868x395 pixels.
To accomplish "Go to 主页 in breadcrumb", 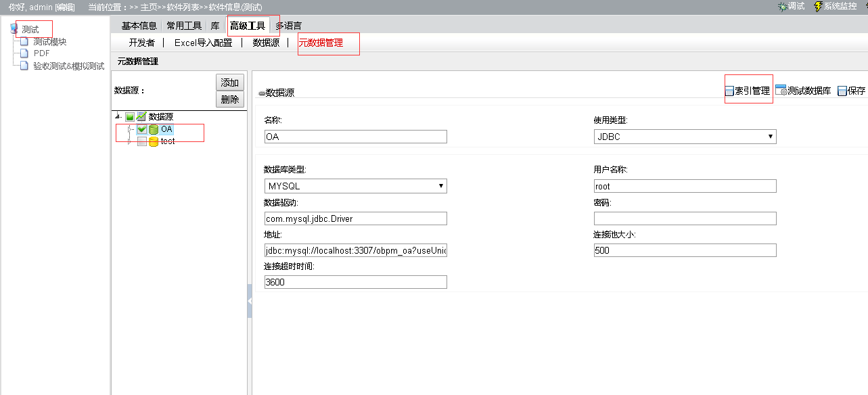I will 149,7.
